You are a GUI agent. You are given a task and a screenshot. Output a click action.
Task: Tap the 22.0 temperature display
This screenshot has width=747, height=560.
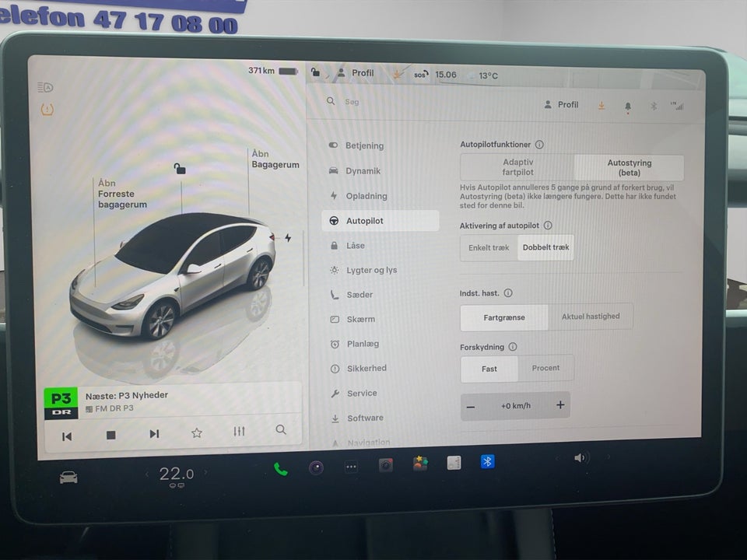point(177,474)
